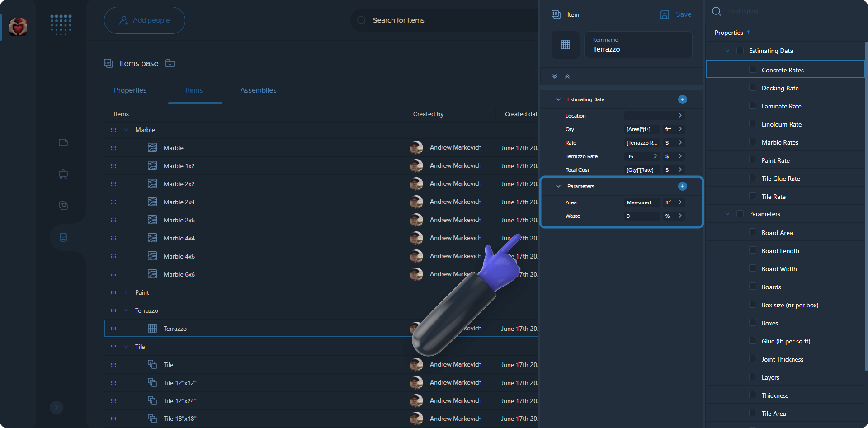Click the drag handle of Marble 4x4 row
Image resolution: width=868 pixels, height=428 pixels.
(x=113, y=238)
